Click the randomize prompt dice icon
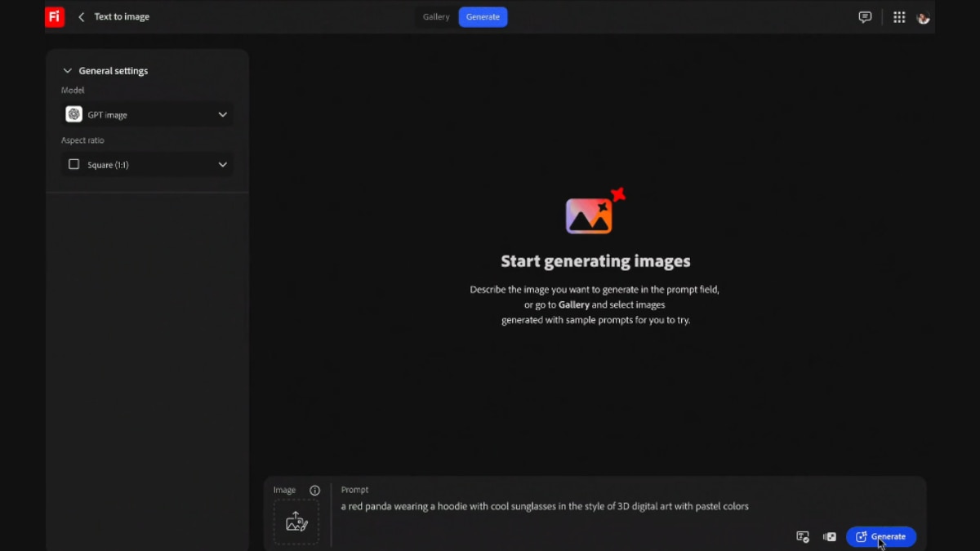 830,536
